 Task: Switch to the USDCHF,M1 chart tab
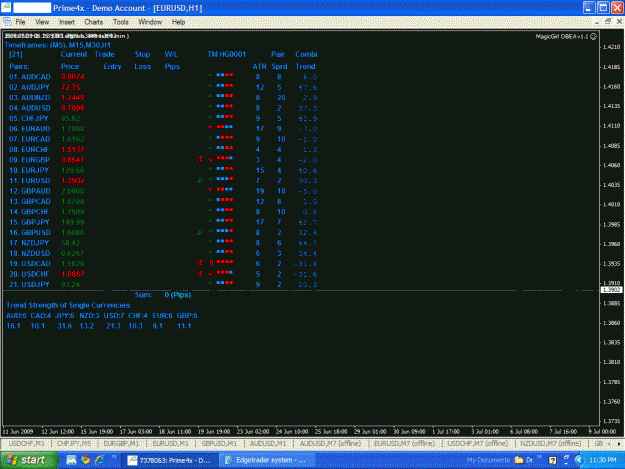(x=26, y=443)
